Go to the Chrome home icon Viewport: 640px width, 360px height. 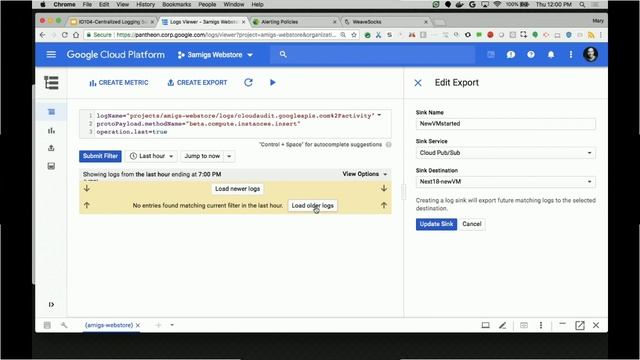(x=76, y=35)
